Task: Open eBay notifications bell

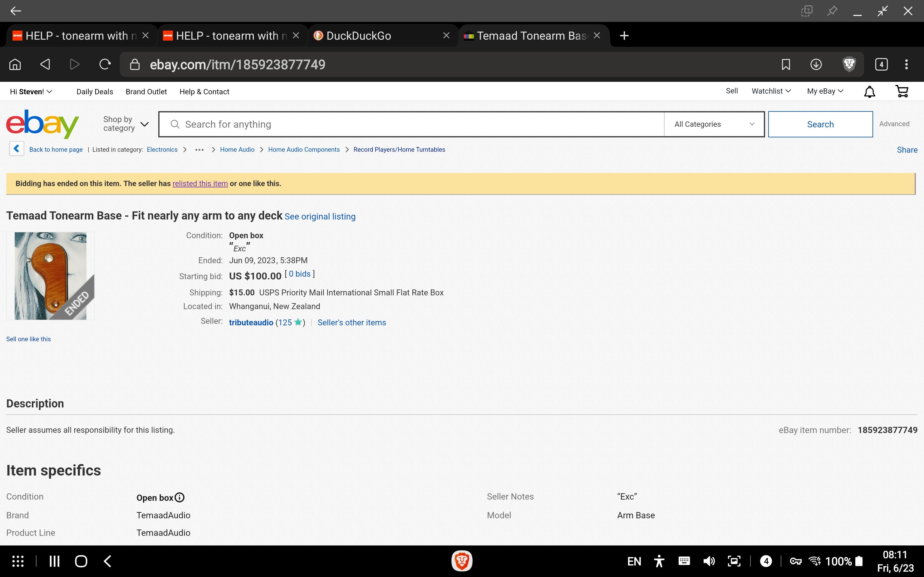Action: point(869,91)
